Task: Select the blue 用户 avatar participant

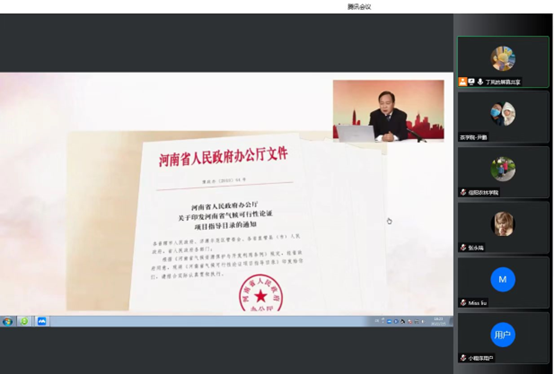Action: coord(503,334)
